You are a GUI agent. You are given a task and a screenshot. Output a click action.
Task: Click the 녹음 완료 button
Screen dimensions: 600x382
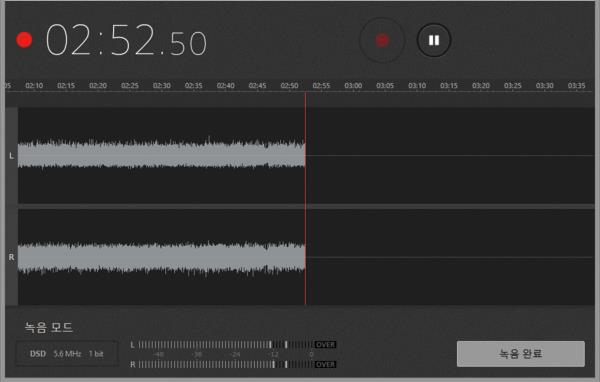[x=520, y=354]
